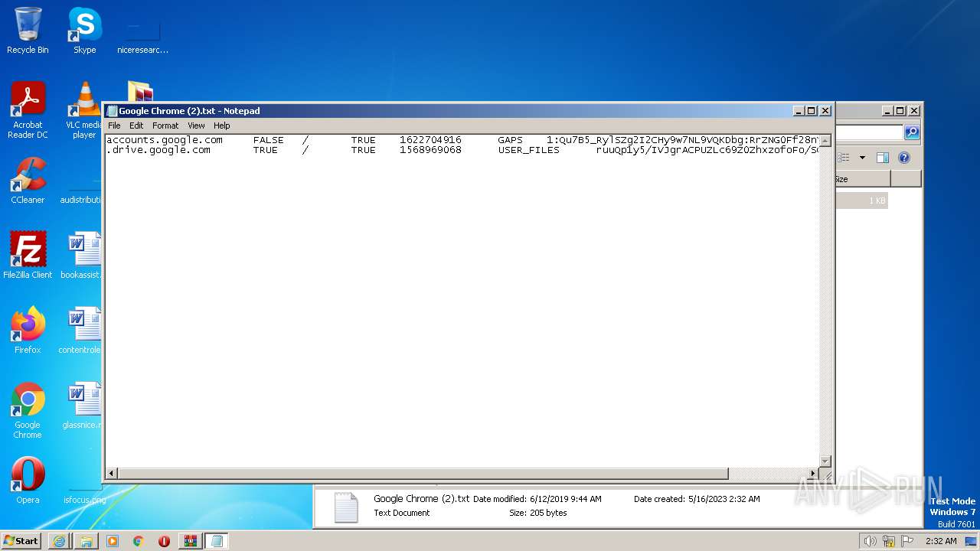Click the Date modified 6/12/2019 detail
Viewport: 980px width, 551px height.
coord(537,499)
